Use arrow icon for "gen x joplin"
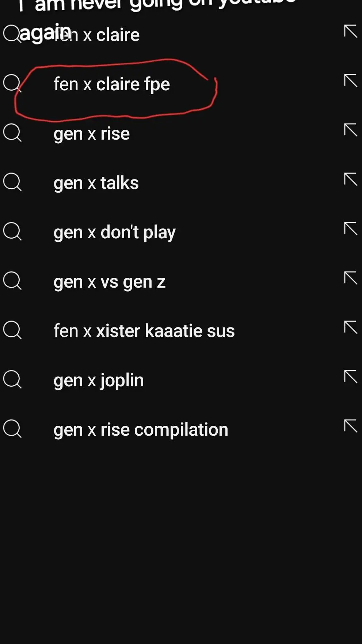This screenshot has height=644, width=362. point(350,376)
